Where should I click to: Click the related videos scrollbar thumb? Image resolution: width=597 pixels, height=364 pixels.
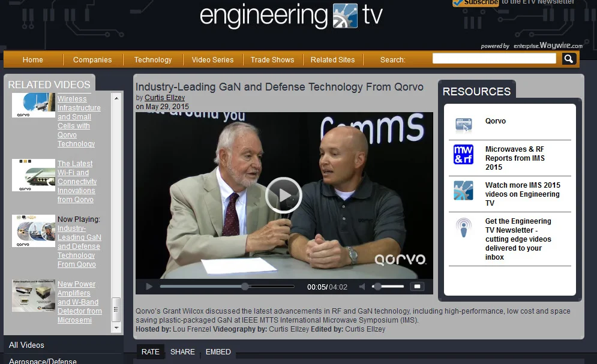pyautogui.click(x=116, y=309)
